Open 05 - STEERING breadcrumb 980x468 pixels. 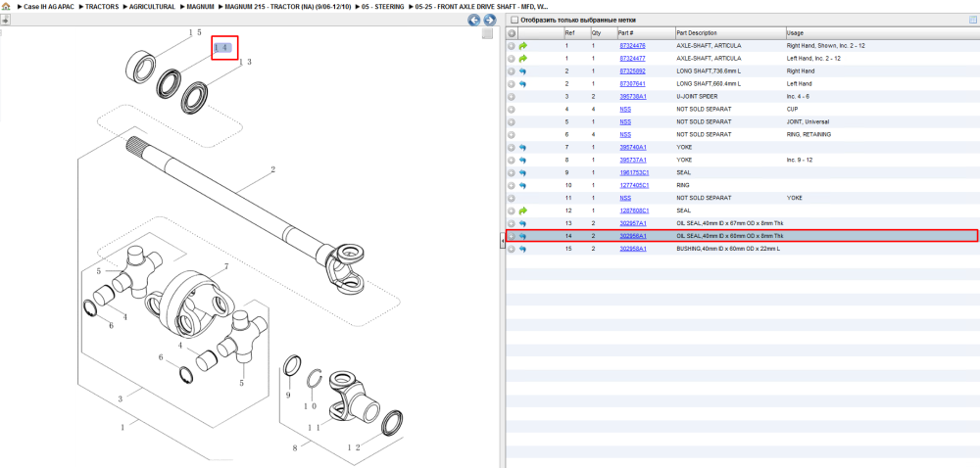click(x=383, y=6)
